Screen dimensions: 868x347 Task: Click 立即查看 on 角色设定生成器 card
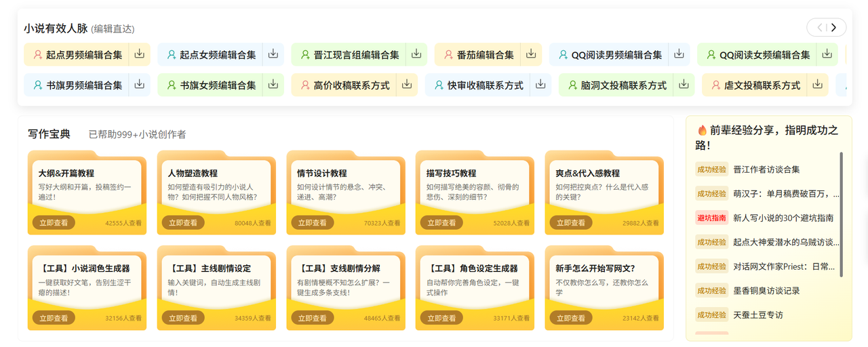(441, 318)
